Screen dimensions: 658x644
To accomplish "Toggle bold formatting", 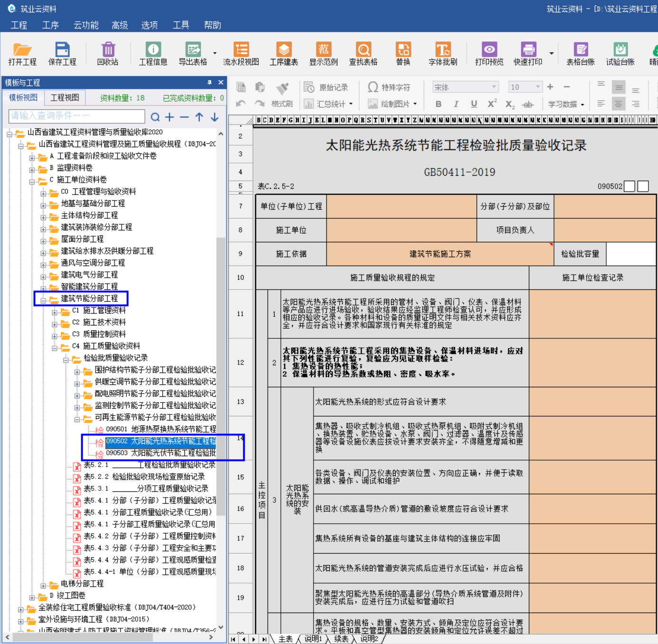I will pyautogui.click(x=439, y=104).
